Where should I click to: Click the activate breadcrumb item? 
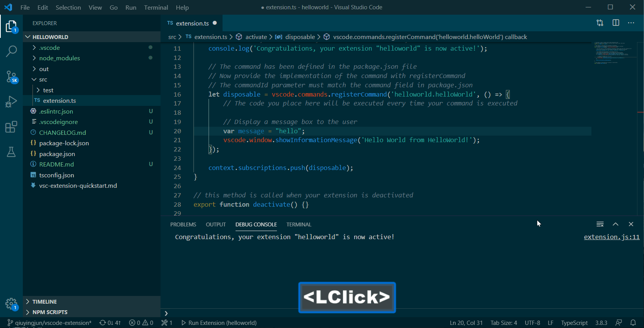click(252, 37)
